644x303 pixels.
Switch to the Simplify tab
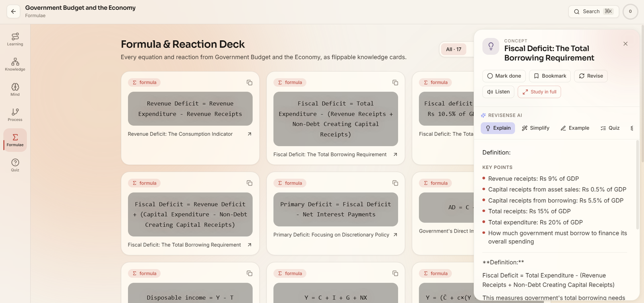coord(535,128)
